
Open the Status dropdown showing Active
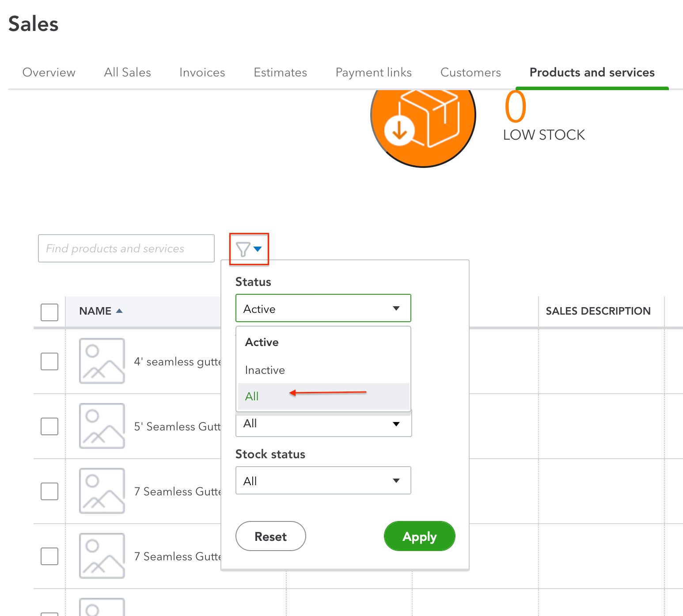pos(323,308)
